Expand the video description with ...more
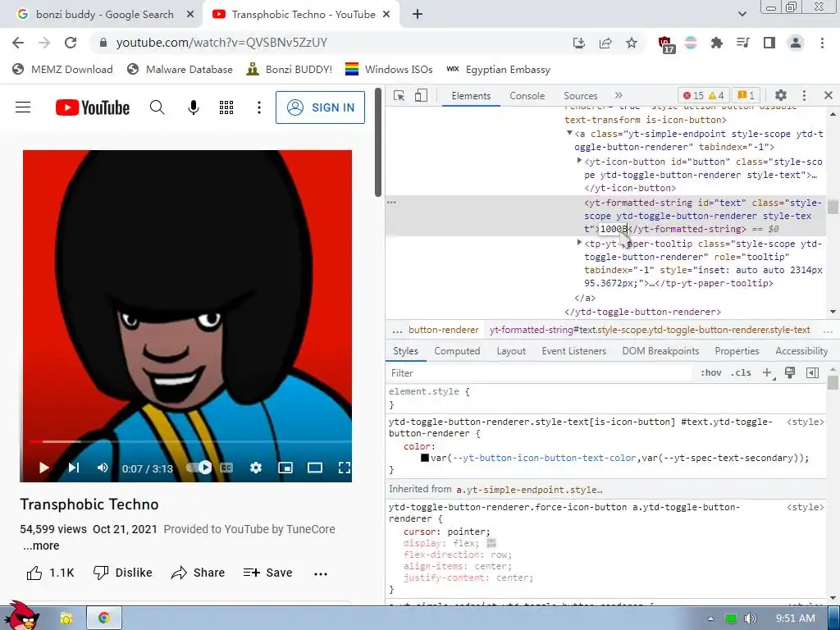 [x=41, y=546]
